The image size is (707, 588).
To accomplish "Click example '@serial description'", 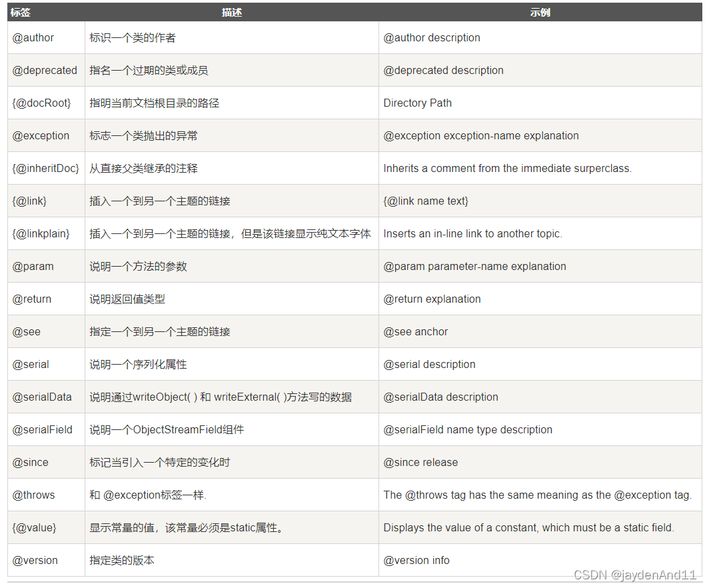I will pos(429,365).
